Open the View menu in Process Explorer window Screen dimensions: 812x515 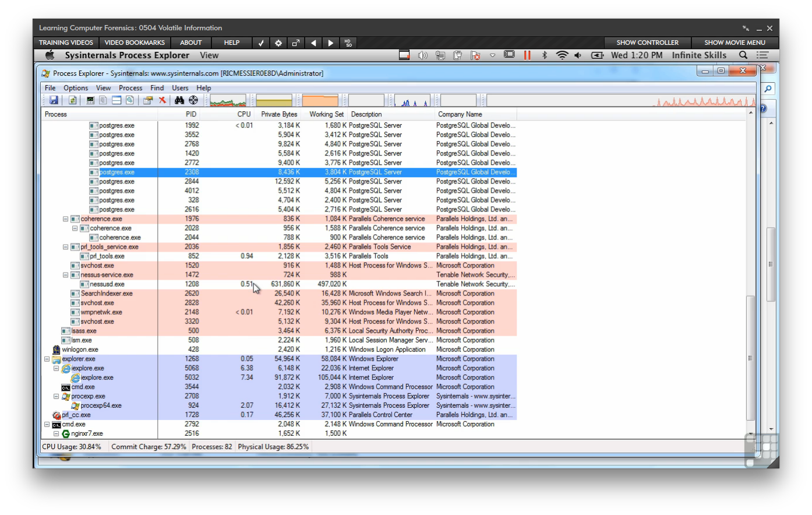pos(103,88)
